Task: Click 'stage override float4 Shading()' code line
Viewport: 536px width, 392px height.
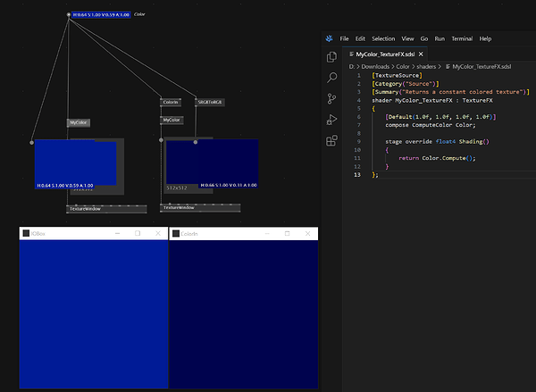Action: pyautogui.click(x=437, y=141)
